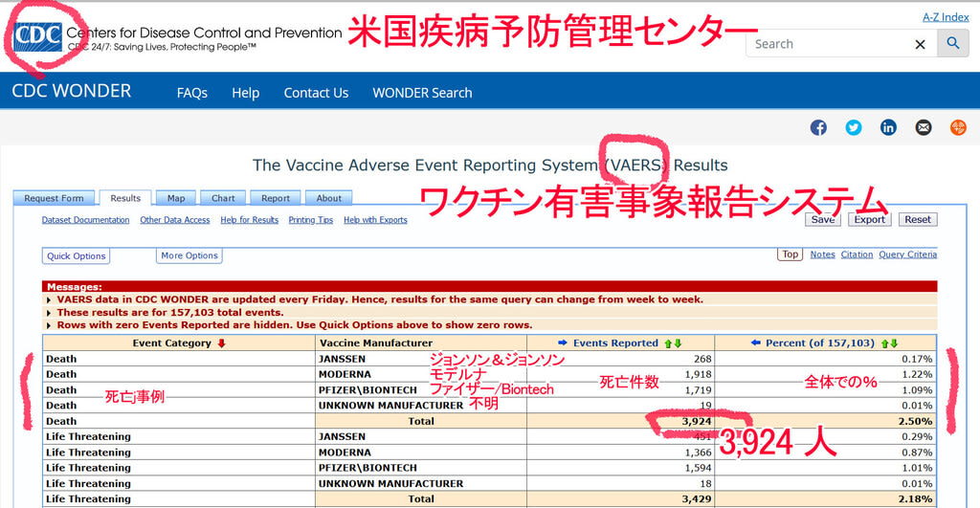
Task: Click the Reset button
Action: 918,219
